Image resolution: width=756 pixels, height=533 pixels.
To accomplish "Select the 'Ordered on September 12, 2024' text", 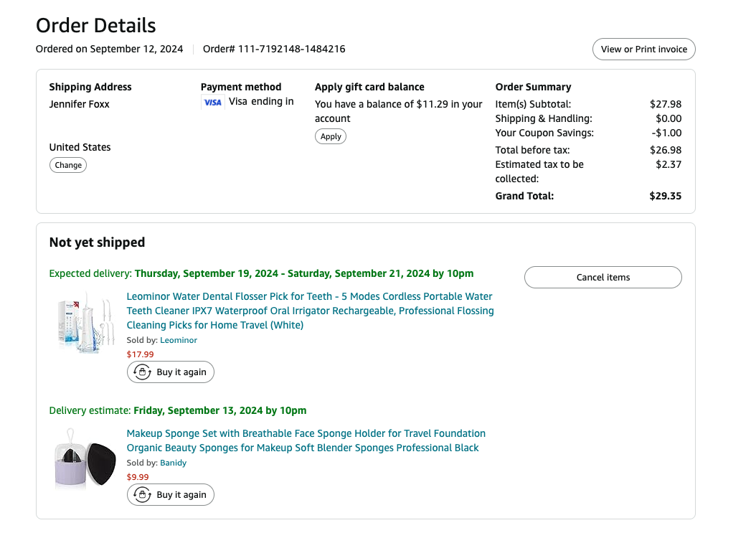I will (110, 49).
